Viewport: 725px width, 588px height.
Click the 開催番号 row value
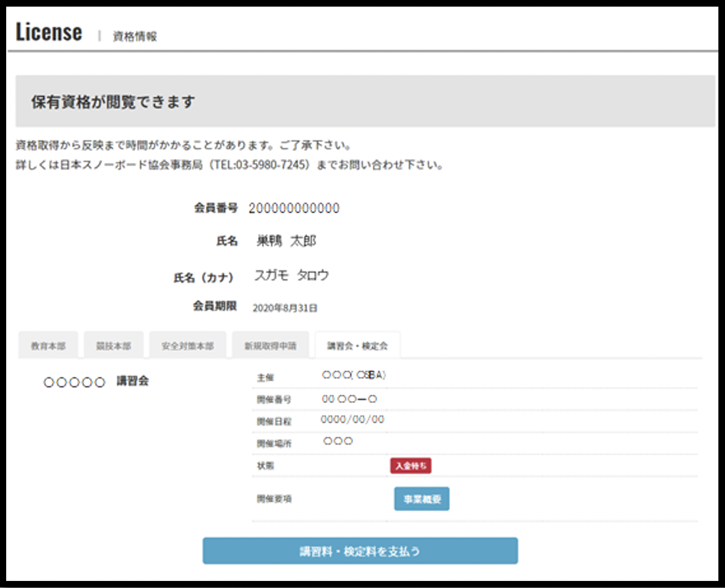(x=349, y=399)
